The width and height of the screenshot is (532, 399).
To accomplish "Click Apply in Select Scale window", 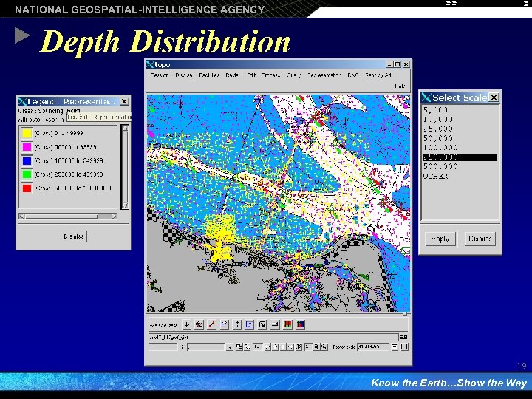I will tap(440, 239).
